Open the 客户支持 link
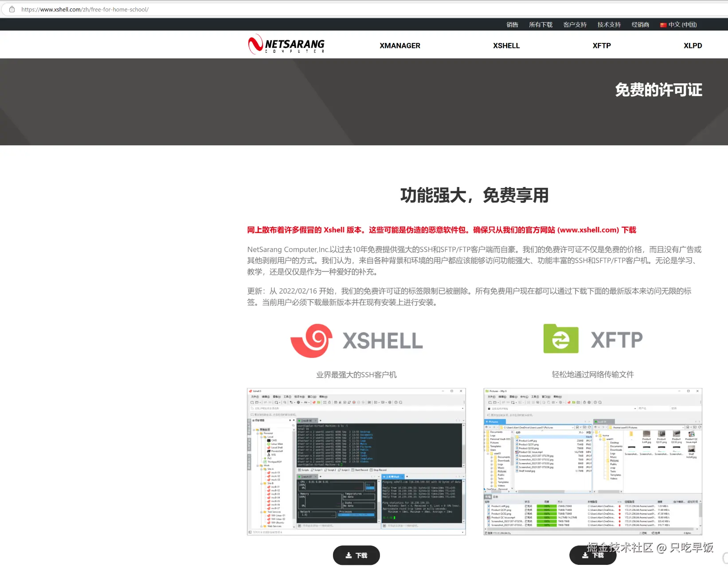The width and height of the screenshot is (728, 568). point(575,25)
